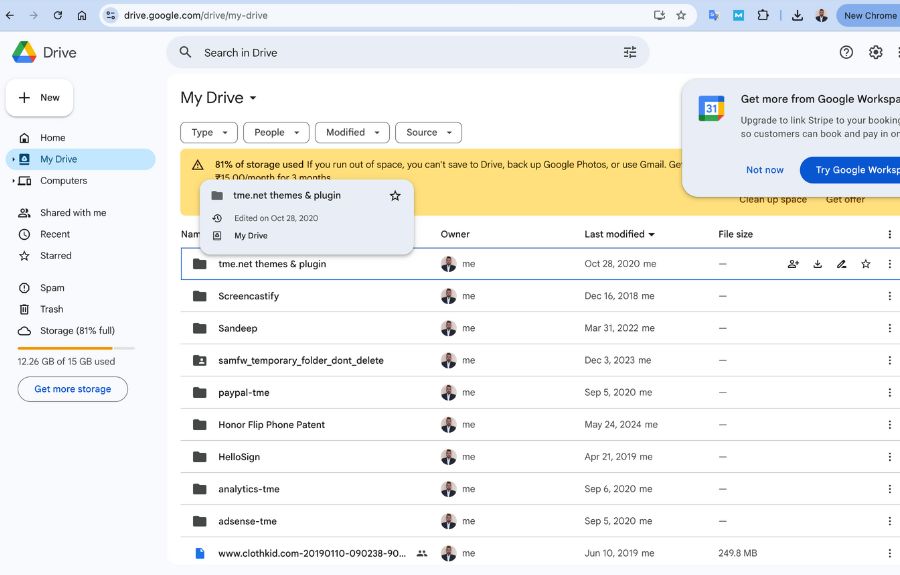Viewport: 900px width, 575px height.
Task: Open more actions for analytics-tme folder
Action: (x=890, y=489)
